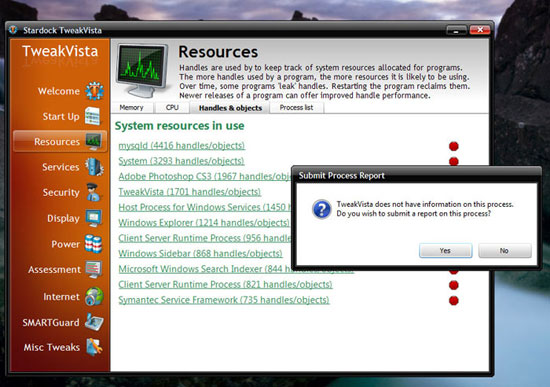Viewport: 550px width, 387px height.
Task: Open the Start Up section
Action: (x=61, y=116)
